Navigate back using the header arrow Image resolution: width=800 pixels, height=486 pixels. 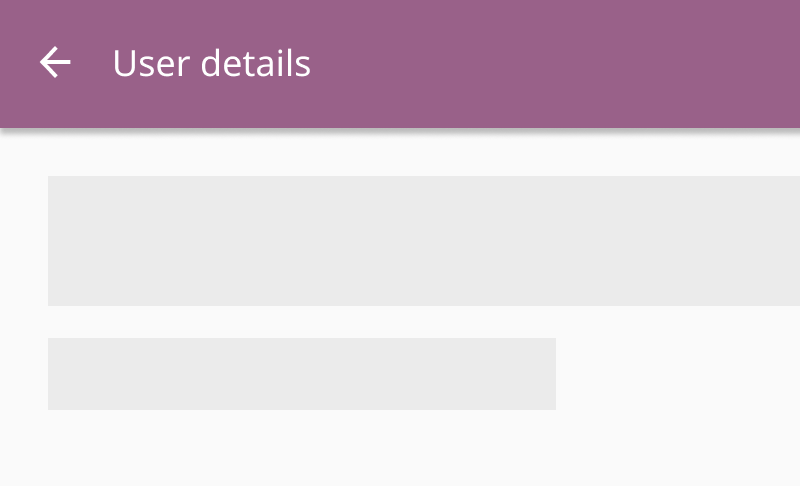[x=55, y=63]
